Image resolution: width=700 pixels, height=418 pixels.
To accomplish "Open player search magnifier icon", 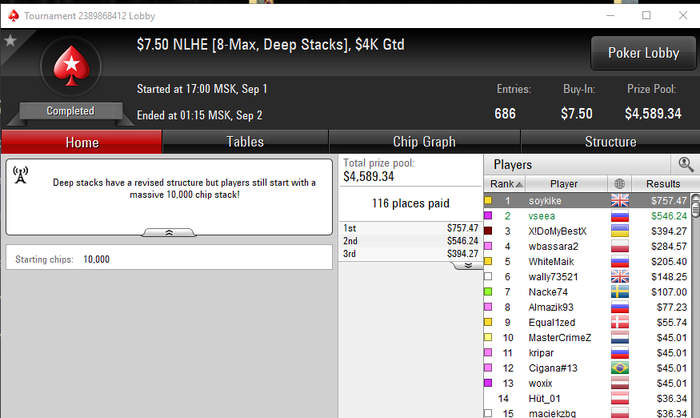I will [x=686, y=164].
